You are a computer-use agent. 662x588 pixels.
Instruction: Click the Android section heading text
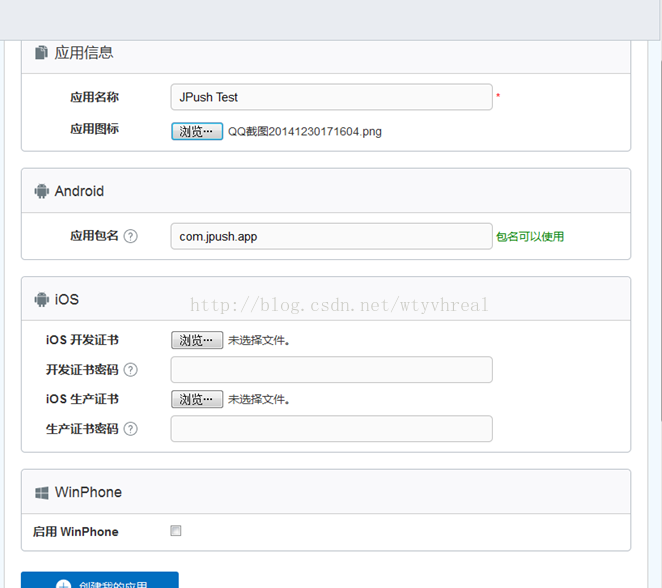point(79,191)
